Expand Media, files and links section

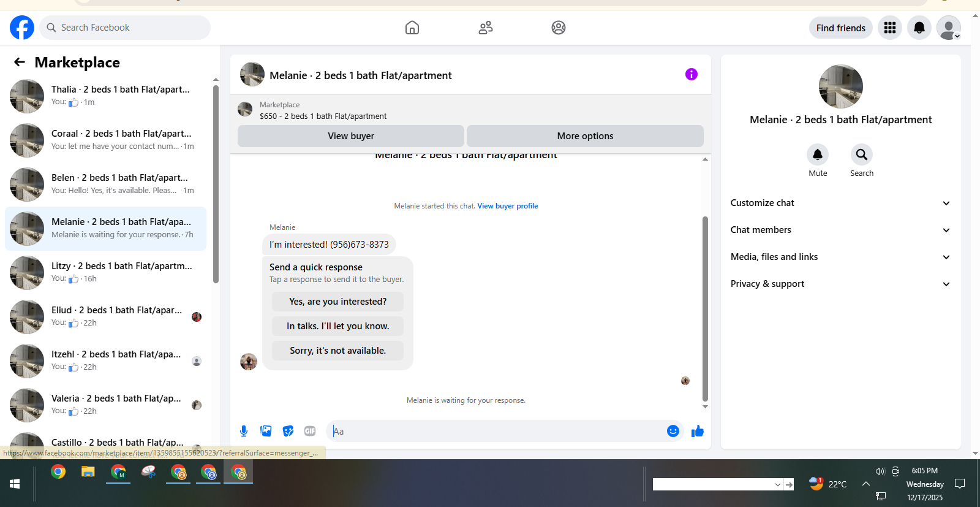point(841,257)
